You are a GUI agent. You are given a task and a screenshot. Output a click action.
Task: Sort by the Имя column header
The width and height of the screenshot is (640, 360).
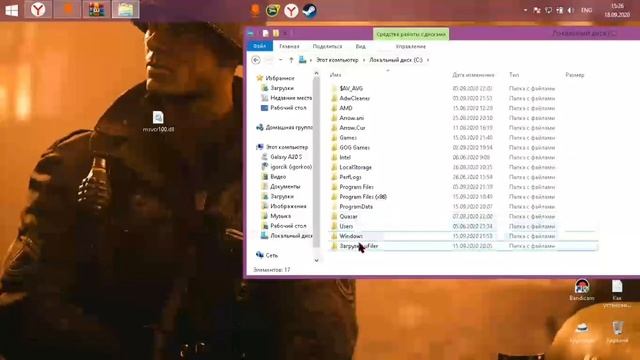pyautogui.click(x=336, y=75)
